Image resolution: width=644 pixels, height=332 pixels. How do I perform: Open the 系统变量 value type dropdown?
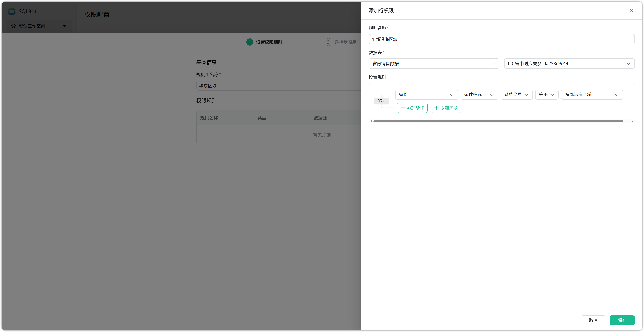point(516,95)
